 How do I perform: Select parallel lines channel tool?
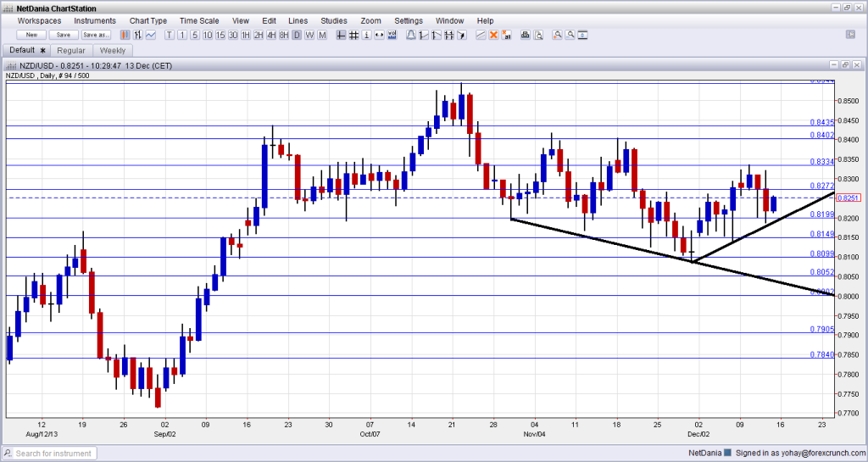481,35
